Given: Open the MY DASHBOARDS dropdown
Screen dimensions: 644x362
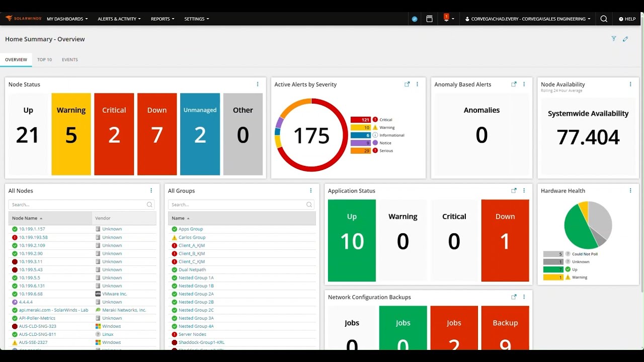Looking at the screenshot, I should [67, 19].
